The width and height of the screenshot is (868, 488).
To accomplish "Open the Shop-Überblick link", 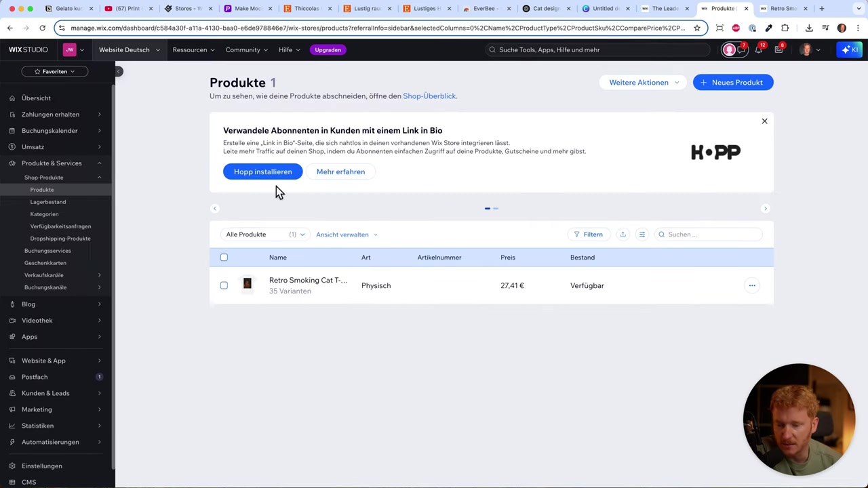I will click(429, 96).
